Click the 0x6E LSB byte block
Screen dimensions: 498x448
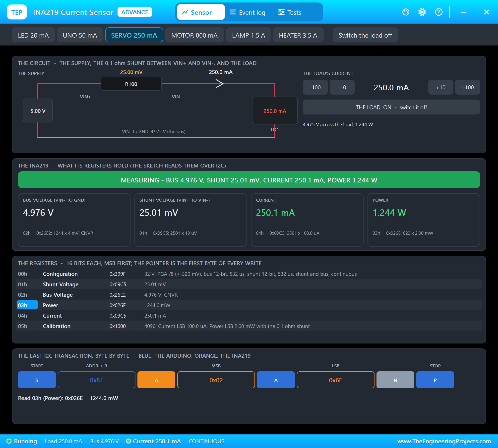click(x=336, y=380)
